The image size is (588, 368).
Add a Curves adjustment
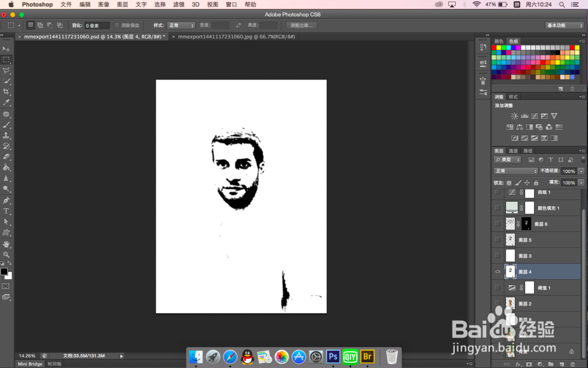pos(534,116)
